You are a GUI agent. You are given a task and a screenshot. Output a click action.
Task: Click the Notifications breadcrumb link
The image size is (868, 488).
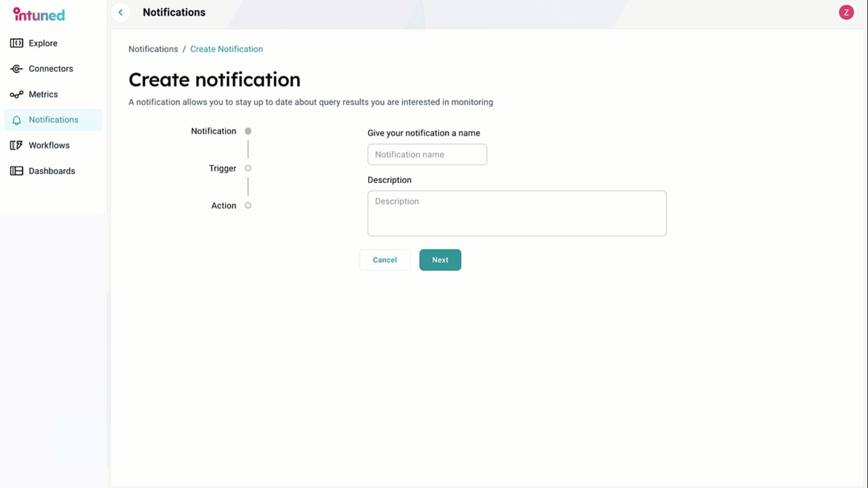click(x=153, y=49)
